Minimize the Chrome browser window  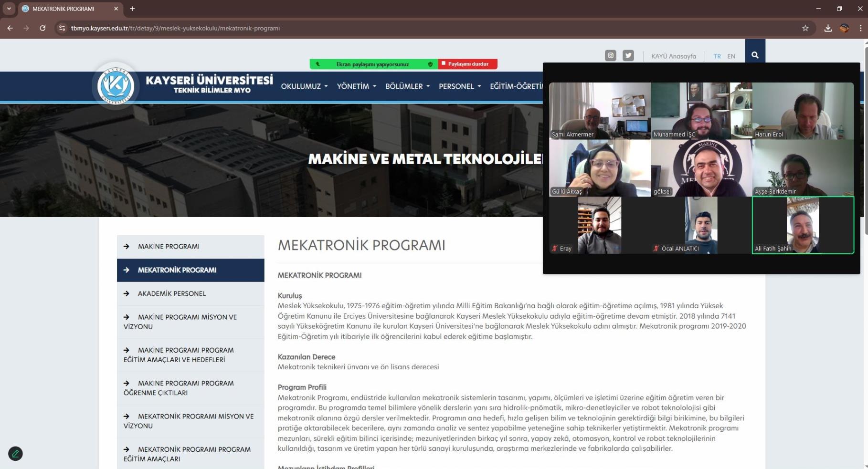(818, 9)
